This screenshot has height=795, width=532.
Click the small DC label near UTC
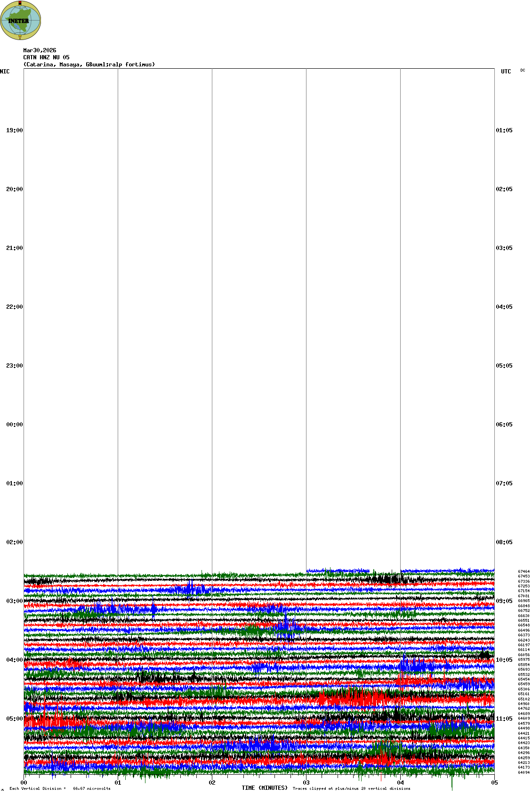coord(523,70)
